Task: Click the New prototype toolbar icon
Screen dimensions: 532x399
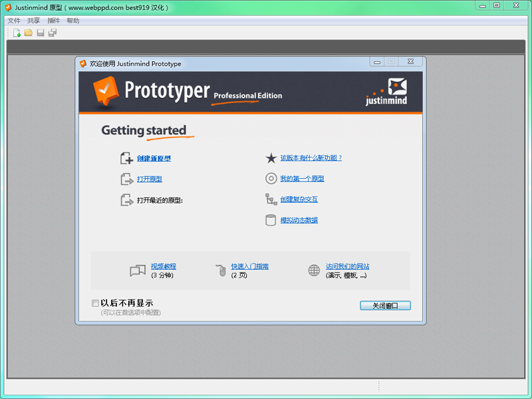Action: [x=17, y=33]
